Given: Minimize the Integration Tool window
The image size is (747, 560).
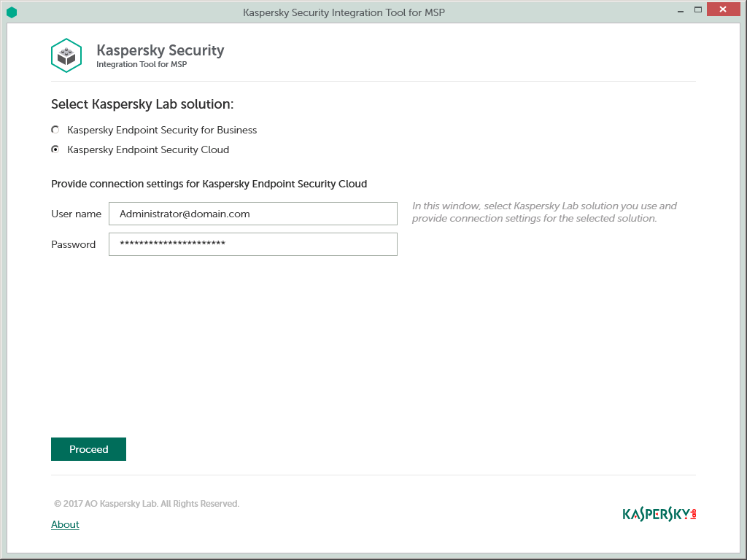Looking at the screenshot, I should pyautogui.click(x=679, y=9).
